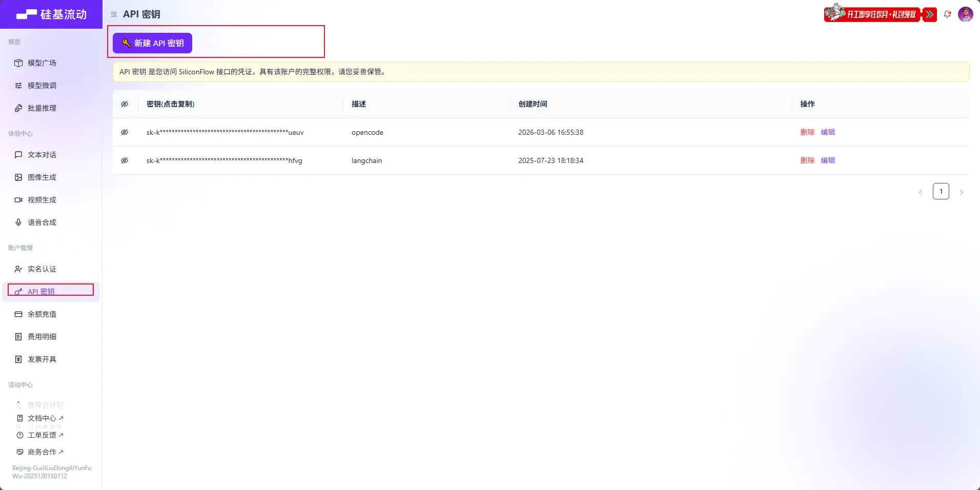This screenshot has height=490, width=980.
Task: Go to 图像生成 playground
Action: tap(51, 177)
